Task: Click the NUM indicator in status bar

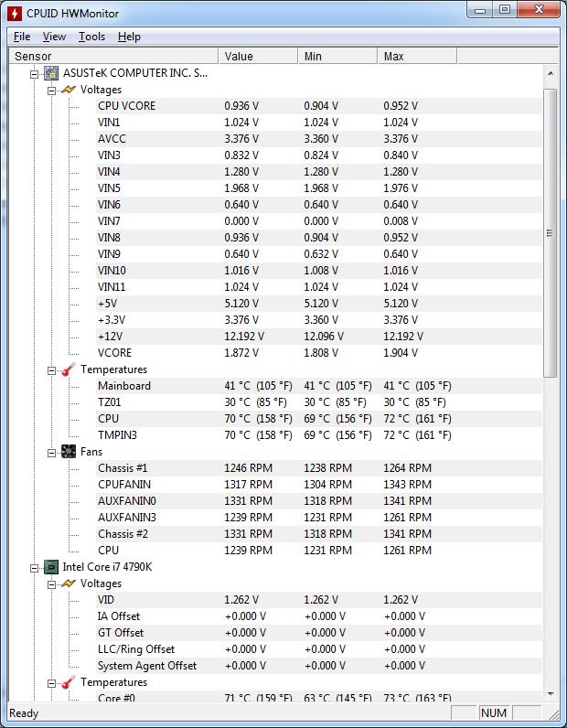Action: click(x=494, y=713)
